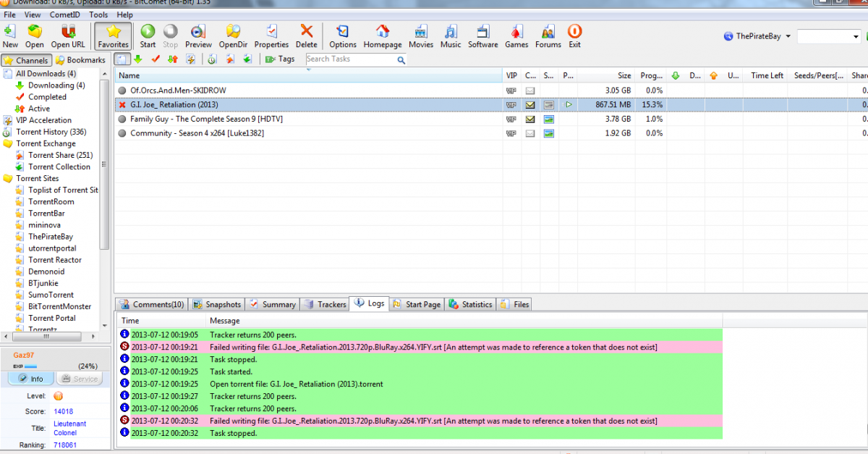The width and height of the screenshot is (868, 454).
Task: Open the Movies section
Action: click(421, 35)
